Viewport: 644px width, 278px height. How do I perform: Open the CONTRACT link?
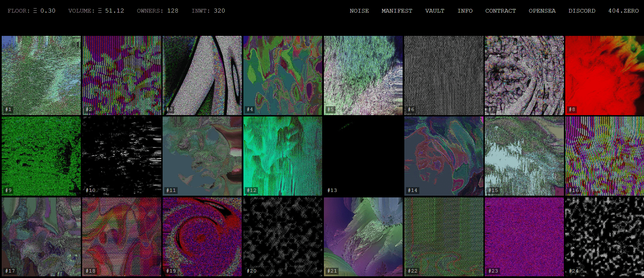[500, 11]
